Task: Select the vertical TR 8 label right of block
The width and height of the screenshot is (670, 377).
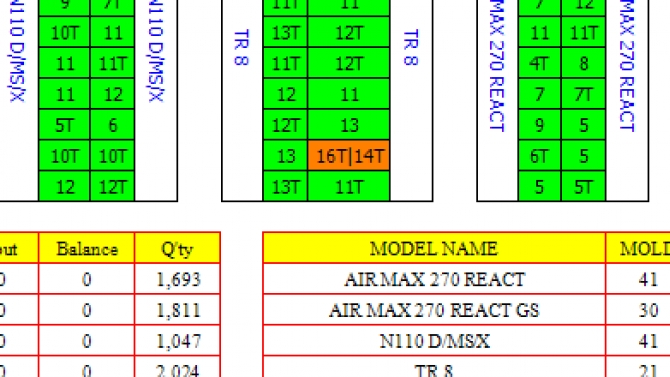Action: pyautogui.click(x=411, y=47)
